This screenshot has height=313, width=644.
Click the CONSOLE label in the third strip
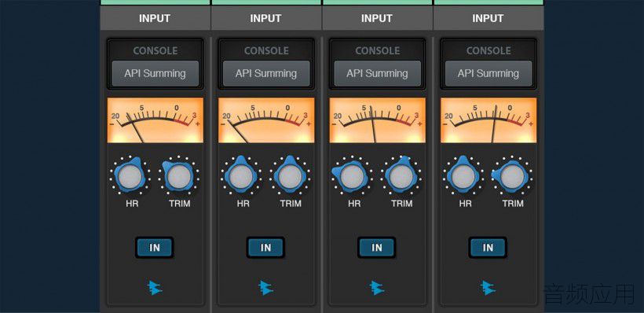pyautogui.click(x=378, y=51)
